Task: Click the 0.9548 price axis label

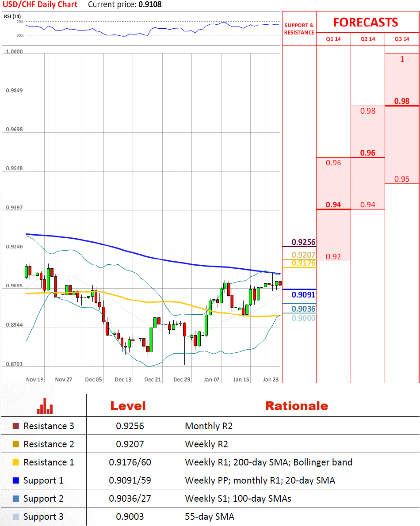Action: pos(15,168)
